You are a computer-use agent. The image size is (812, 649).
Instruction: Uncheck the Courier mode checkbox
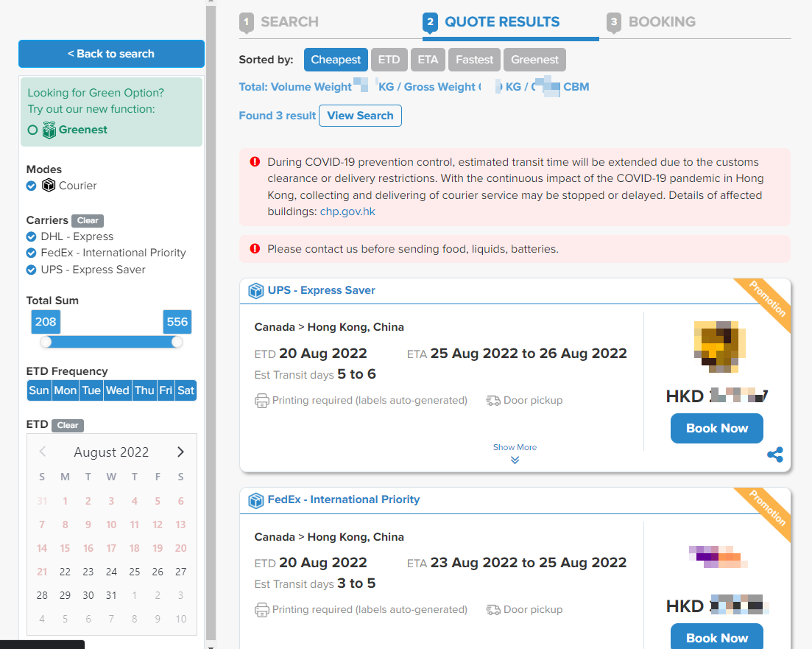(x=31, y=186)
